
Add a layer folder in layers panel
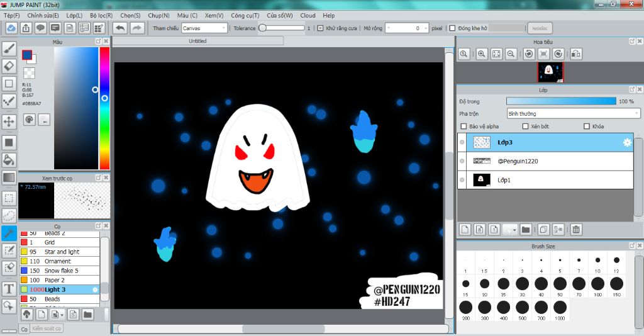tap(525, 230)
